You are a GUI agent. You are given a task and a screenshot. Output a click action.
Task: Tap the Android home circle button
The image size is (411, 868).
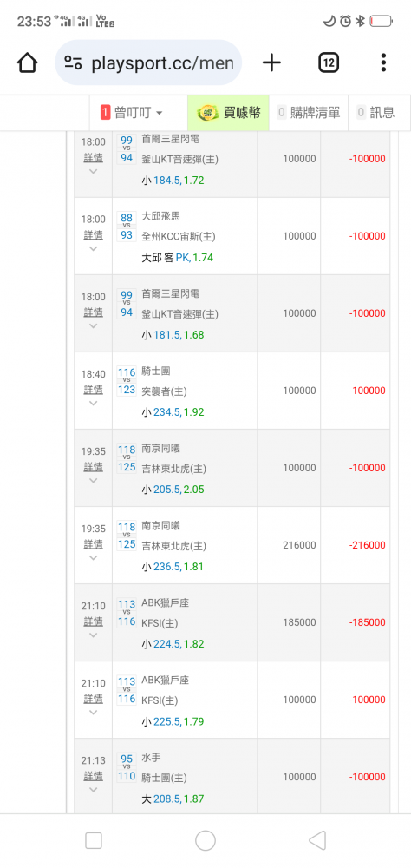tap(205, 840)
